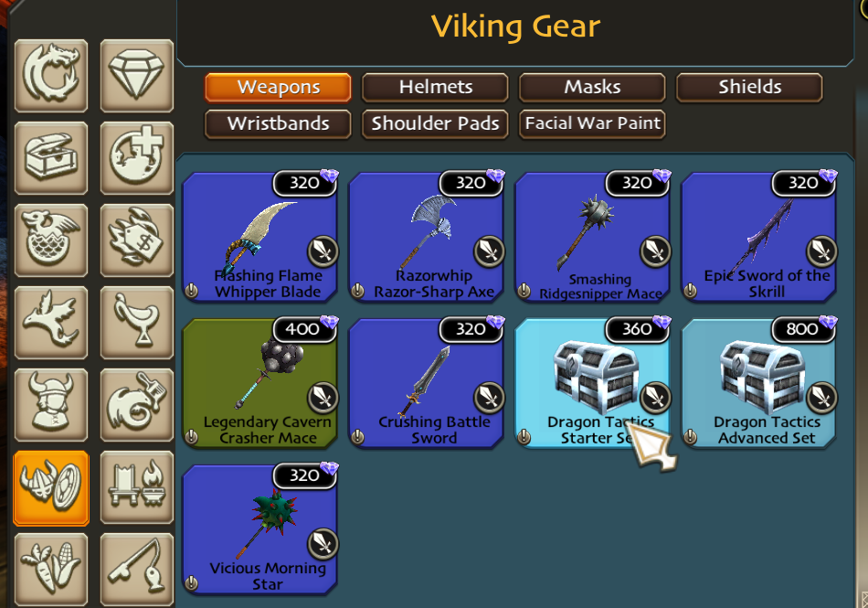Click the Razorwhip Razor-Sharp Axe item
This screenshot has width=868, height=608.
coord(427,237)
